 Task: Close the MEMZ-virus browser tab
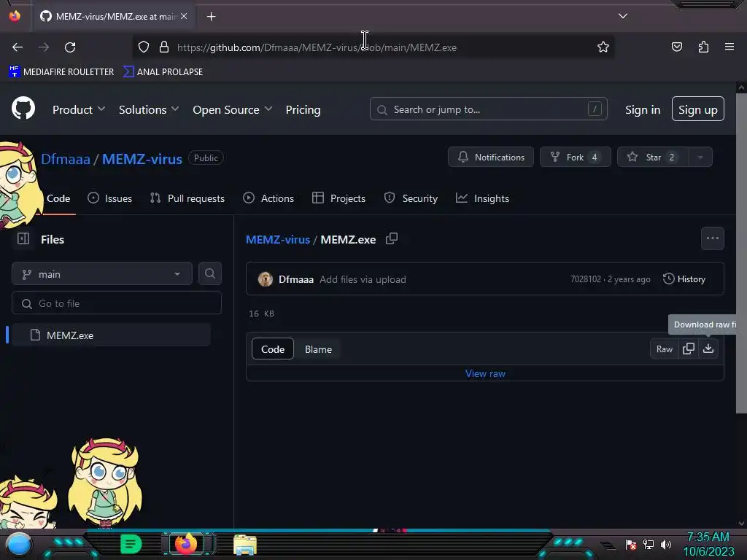pyautogui.click(x=184, y=16)
